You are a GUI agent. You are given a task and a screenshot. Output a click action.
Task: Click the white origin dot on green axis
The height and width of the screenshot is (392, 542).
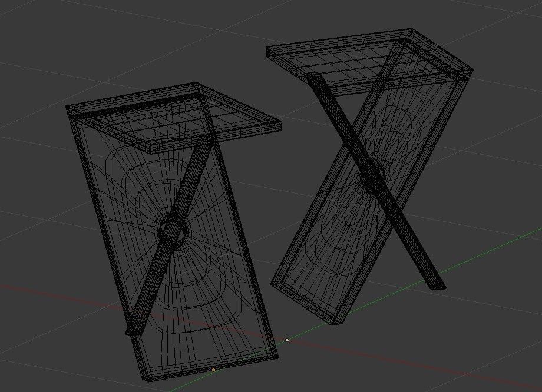(287, 341)
